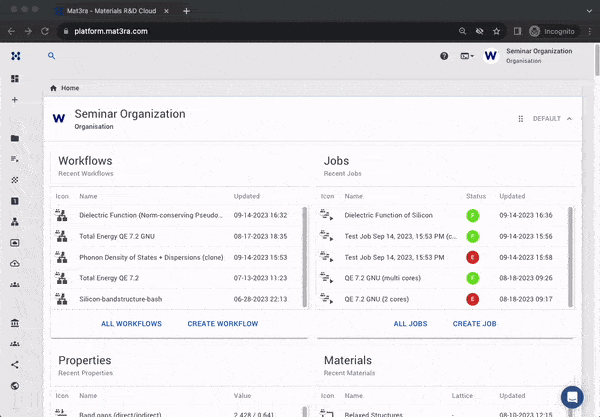The image size is (600, 417).
Task: Click the share icon in the sidebar
Action: pyautogui.click(x=15, y=365)
